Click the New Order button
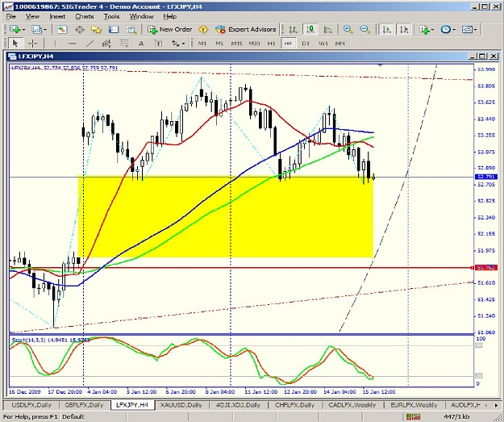Screen dimensions: 504x422 pos(169,30)
